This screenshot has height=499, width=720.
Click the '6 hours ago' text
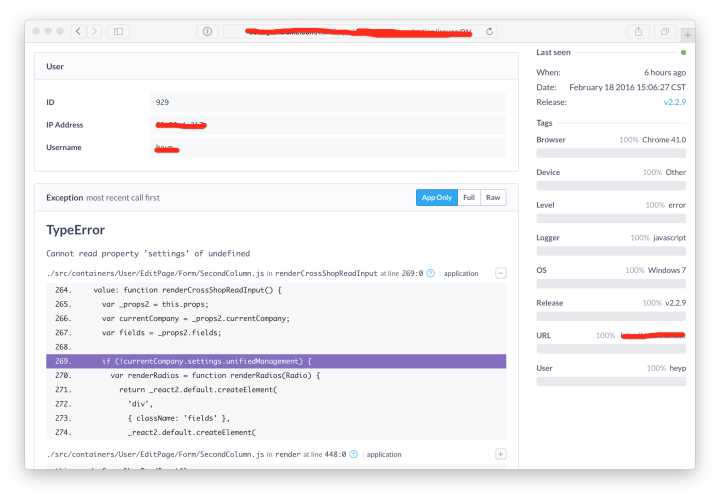coord(665,73)
